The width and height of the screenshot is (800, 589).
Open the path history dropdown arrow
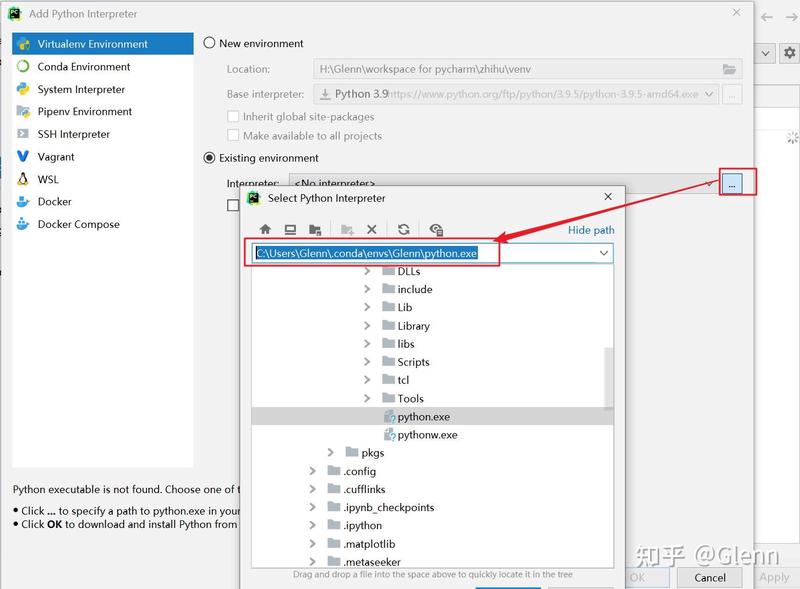pos(604,253)
